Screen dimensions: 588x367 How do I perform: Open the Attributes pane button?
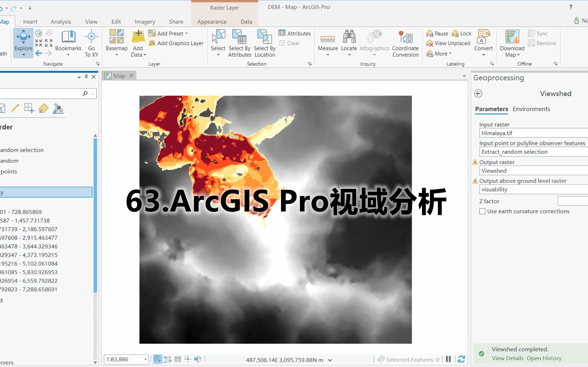click(x=295, y=33)
